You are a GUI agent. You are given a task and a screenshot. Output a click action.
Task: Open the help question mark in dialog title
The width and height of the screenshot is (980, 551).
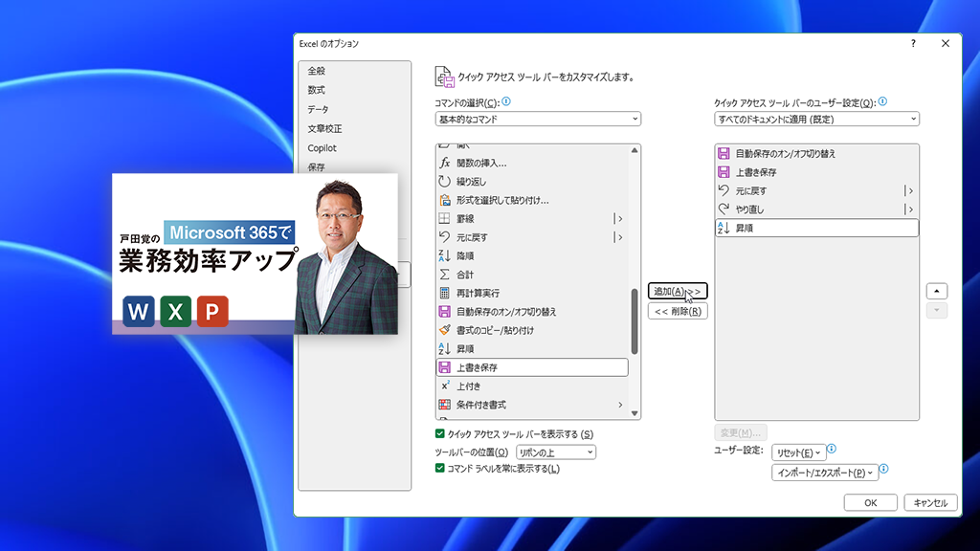(x=913, y=43)
